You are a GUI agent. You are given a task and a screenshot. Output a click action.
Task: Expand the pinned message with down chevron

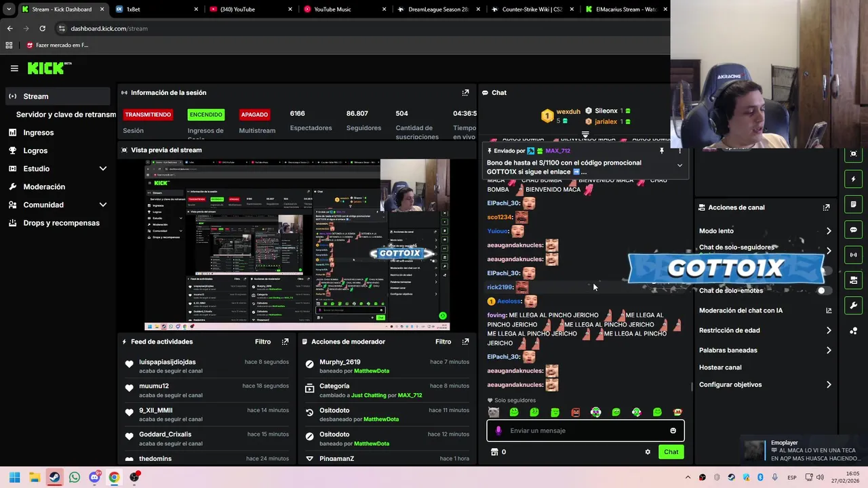(x=679, y=165)
